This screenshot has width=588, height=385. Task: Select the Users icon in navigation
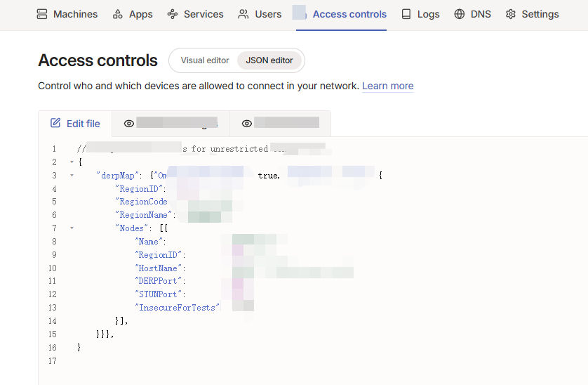click(x=243, y=14)
